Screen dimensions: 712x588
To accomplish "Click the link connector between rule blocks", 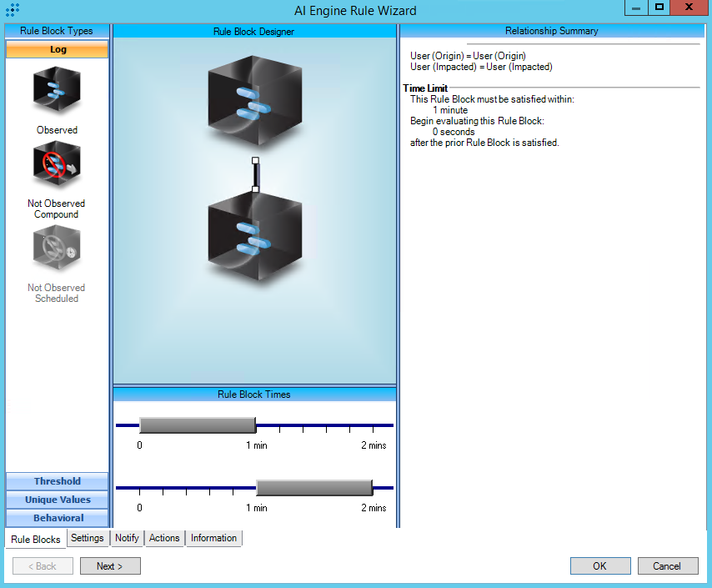I will (x=256, y=174).
